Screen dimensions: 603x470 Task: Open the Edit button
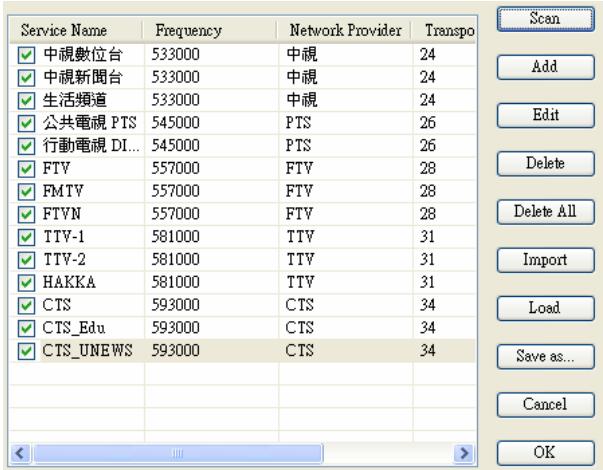[545, 115]
